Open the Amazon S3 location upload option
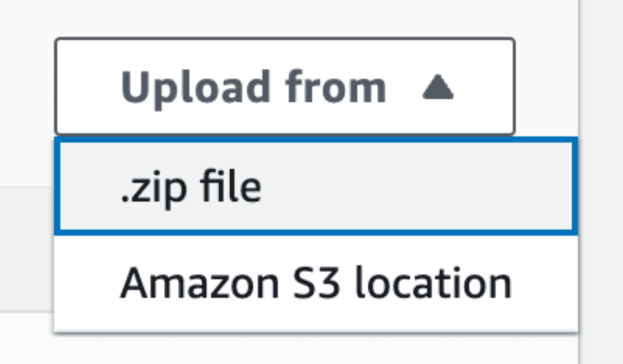The image size is (623, 364). click(315, 283)
